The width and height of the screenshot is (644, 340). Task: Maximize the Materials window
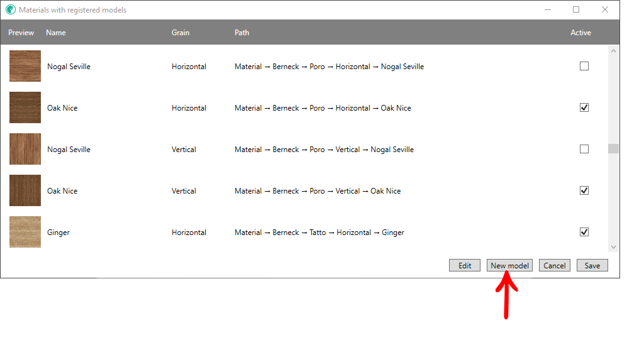(576, 9)
